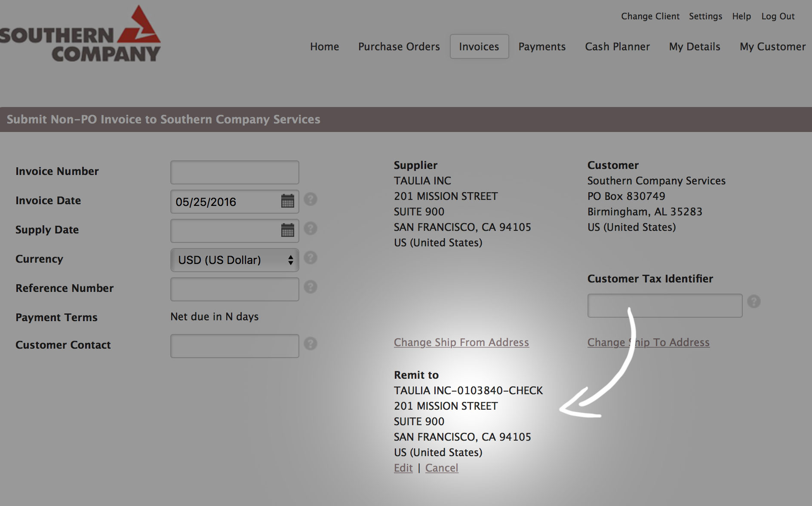Click help icon beside Customer Tax Identifier
Image resolution: width=812 pixels, height=506 pixels.
coord(754,301)
